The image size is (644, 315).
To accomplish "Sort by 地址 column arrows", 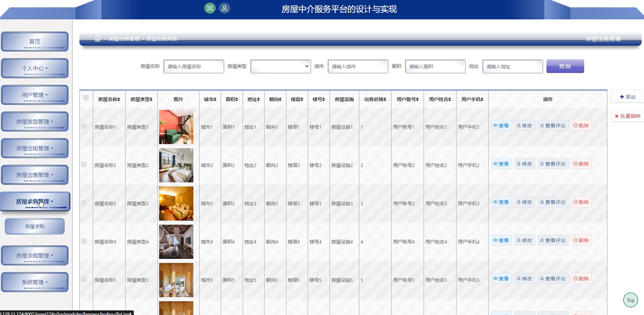I will tap(259, 99).
